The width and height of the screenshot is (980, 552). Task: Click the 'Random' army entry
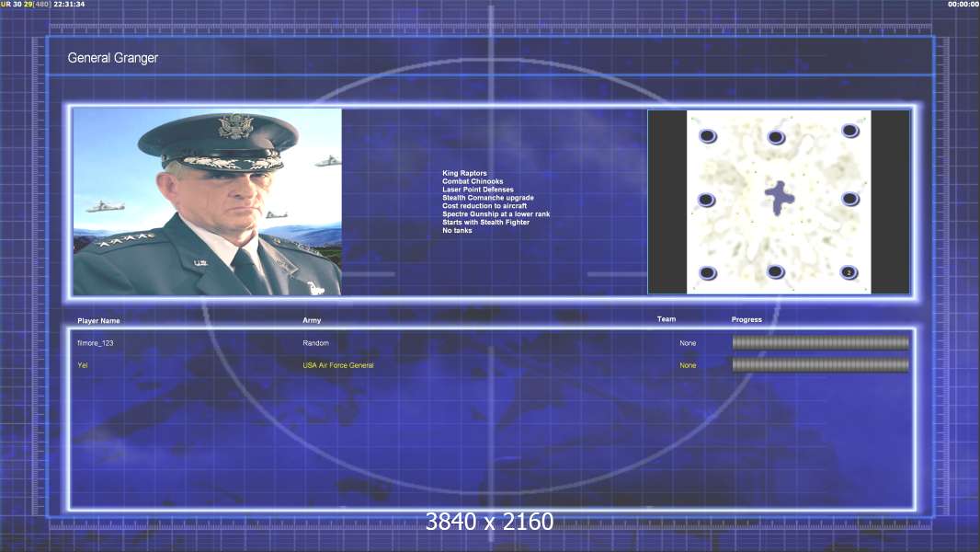315,343
